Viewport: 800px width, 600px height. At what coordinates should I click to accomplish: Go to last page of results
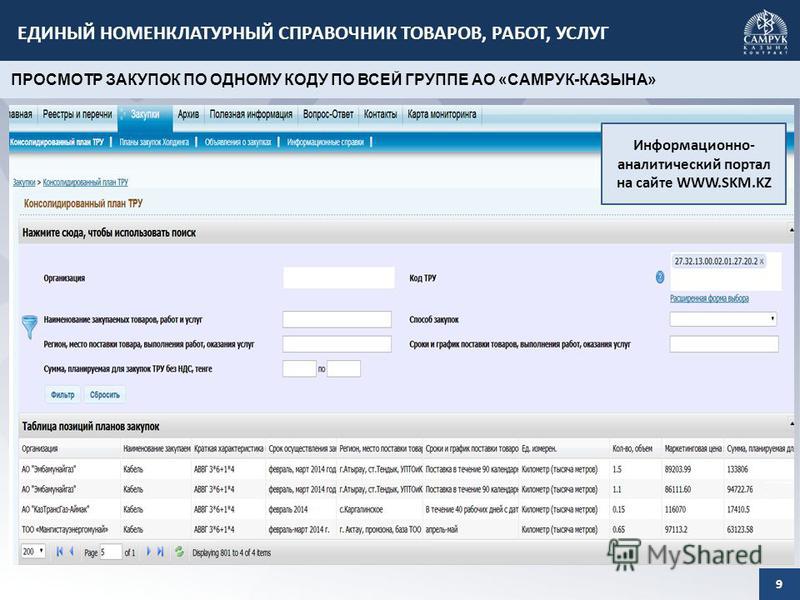pos(160,552)
